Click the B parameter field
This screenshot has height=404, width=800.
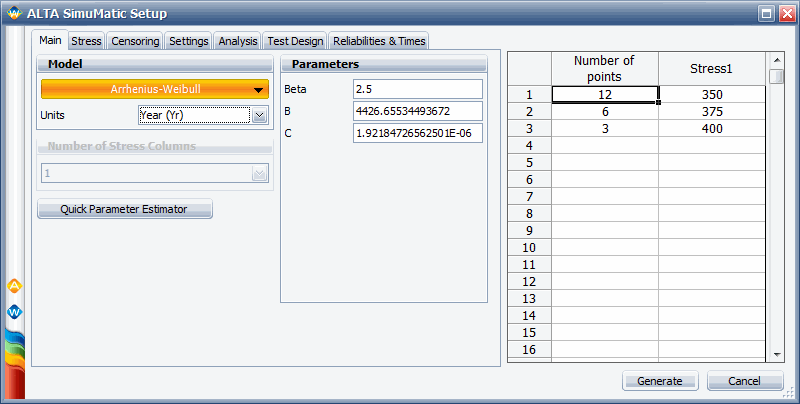pyautogui.click(x=417, y=111)
